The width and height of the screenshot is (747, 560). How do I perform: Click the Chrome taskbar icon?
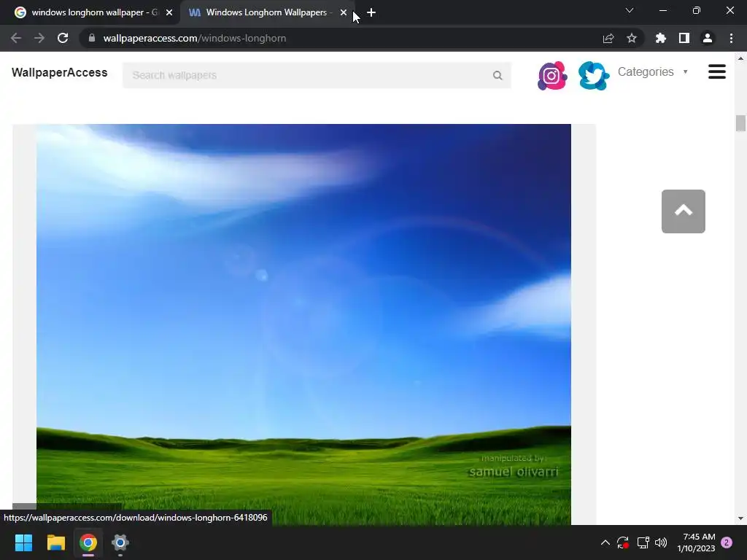(88, 542)
